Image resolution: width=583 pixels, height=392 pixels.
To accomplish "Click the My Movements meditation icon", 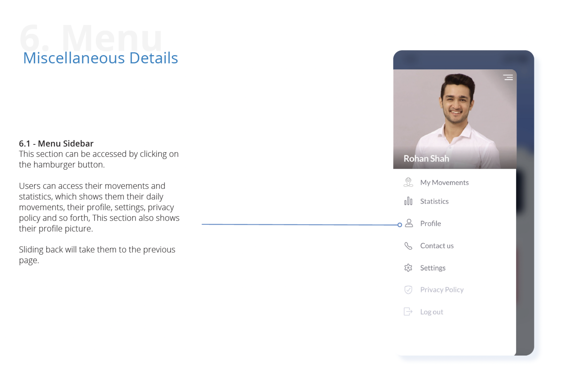I will [408, 182].
